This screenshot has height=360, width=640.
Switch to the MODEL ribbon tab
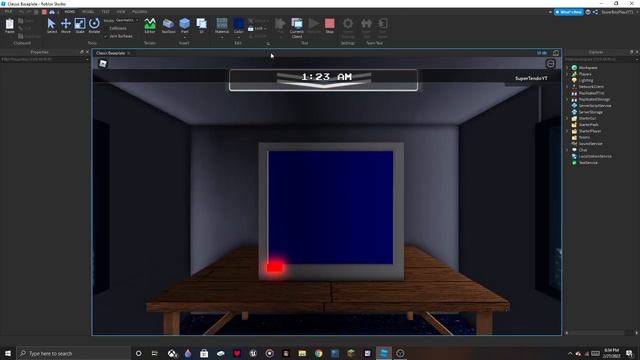point(88,12)
